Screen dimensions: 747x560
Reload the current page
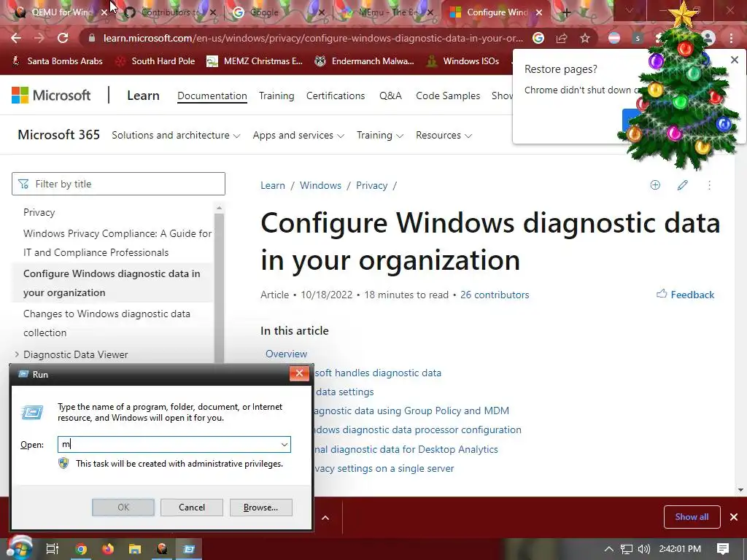coord(63,38)
